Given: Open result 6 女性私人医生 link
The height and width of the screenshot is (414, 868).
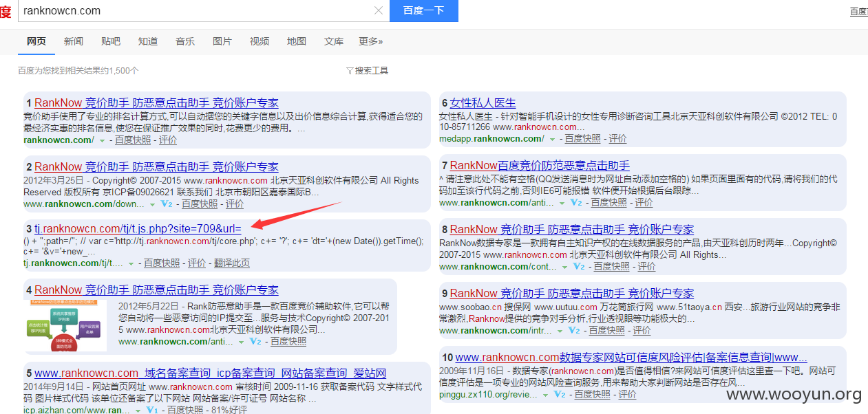Looking at the screenshot, I should pyautogui.click(x=483, y=103).
